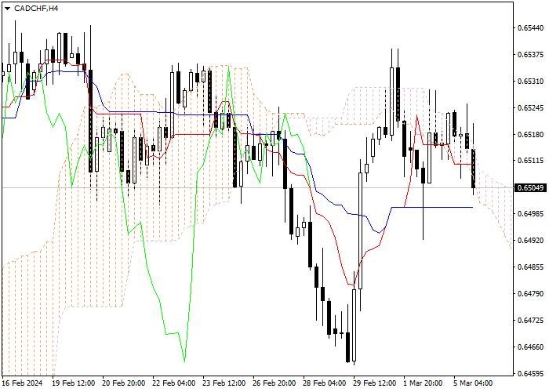The height and width of the screenshot is (392, 549).
Task: Select the 19 Feb 12:00 time label
Action: click(74, 383)
